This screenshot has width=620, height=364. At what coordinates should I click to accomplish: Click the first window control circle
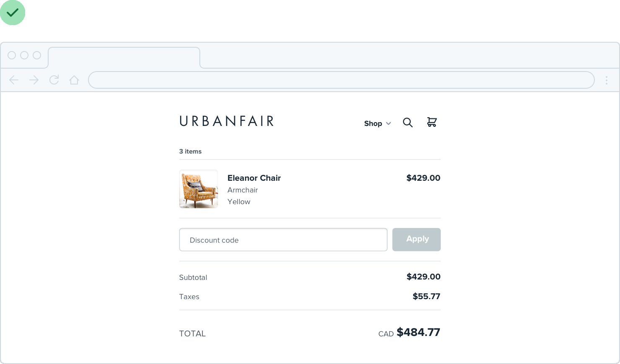(x=12, y=55)
